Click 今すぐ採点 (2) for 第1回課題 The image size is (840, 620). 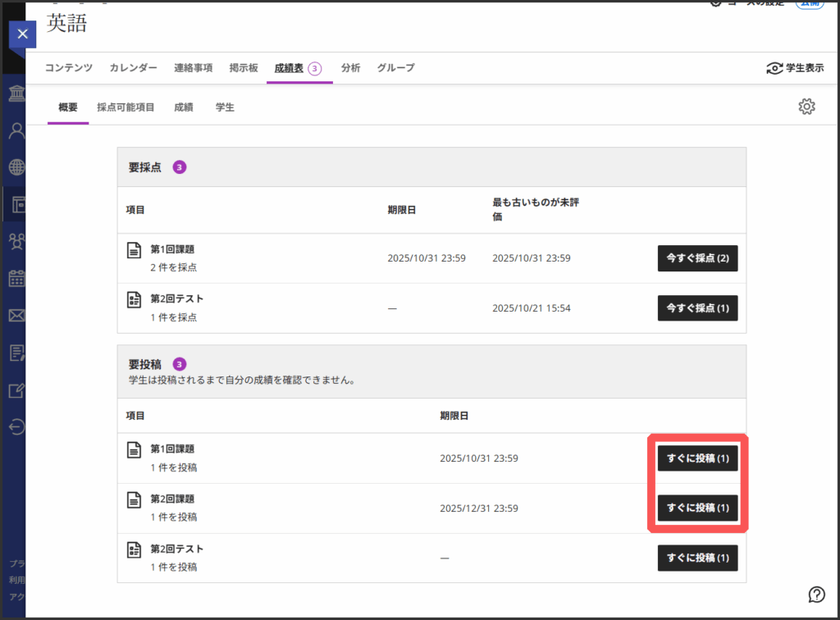pyautogui.click(x=697, y=258)
